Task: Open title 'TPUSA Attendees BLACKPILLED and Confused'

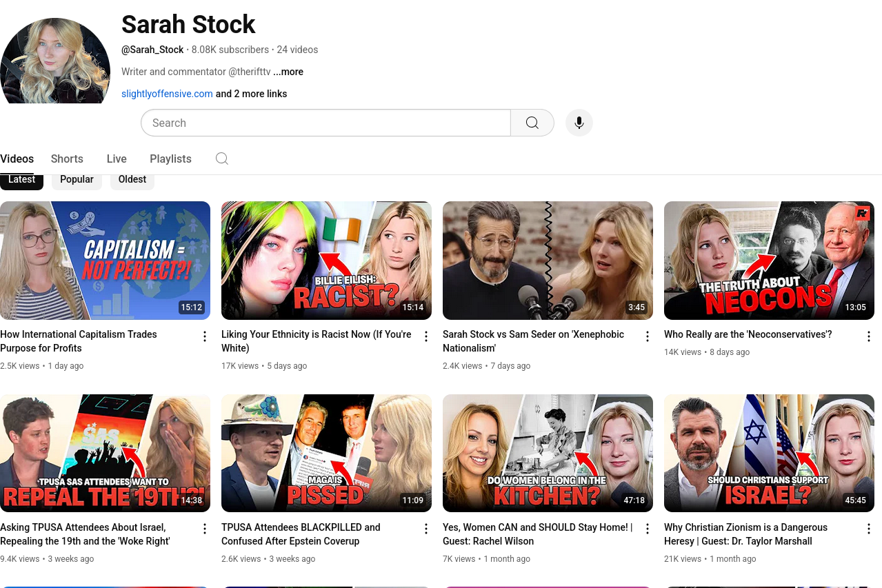Action: pos(301,534)
